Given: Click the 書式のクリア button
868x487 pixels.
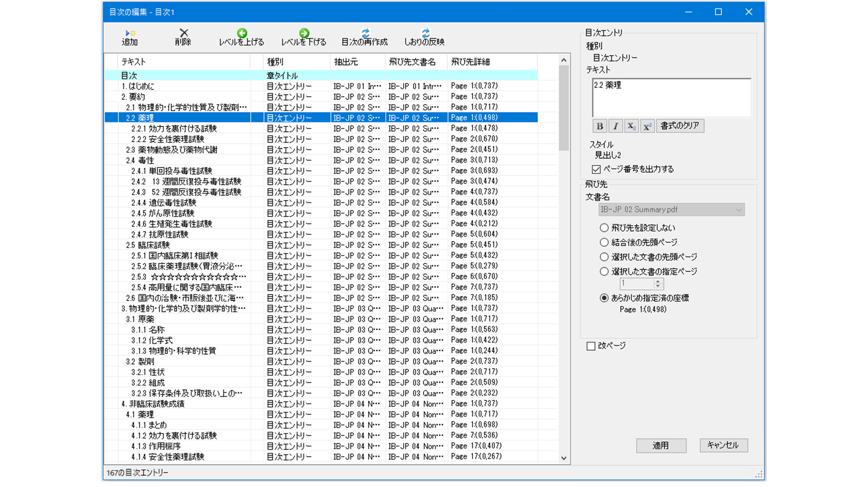Looking at the screenshot, I should pyautogui.click(x=679, y=126).
